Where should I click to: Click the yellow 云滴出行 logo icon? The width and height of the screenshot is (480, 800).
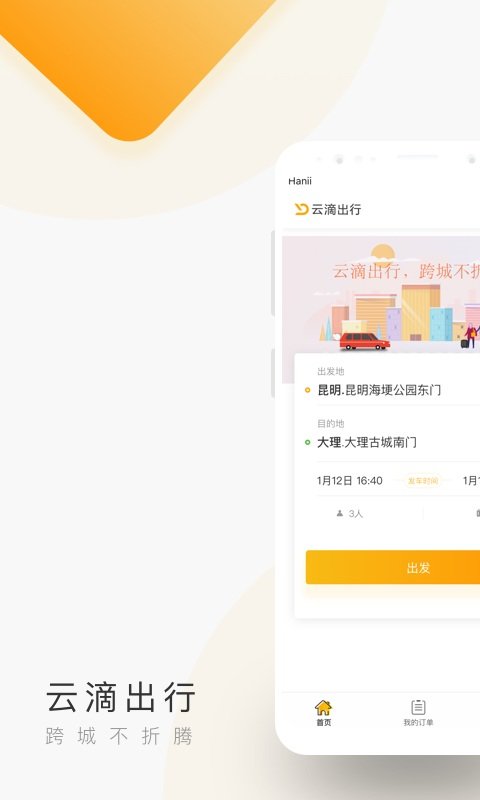point(301,209)
